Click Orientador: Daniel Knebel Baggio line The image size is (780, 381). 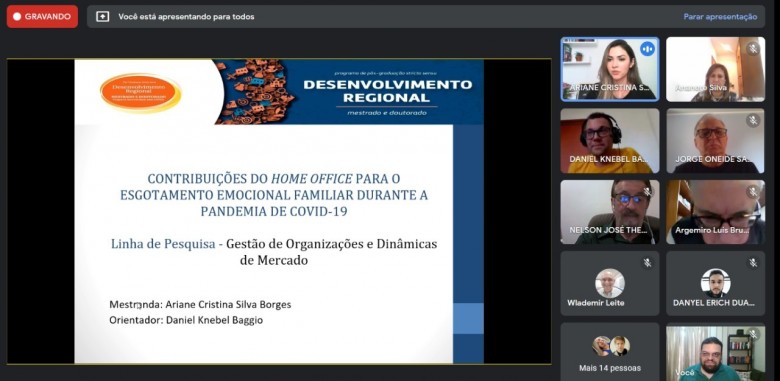(x=186, y=320)
